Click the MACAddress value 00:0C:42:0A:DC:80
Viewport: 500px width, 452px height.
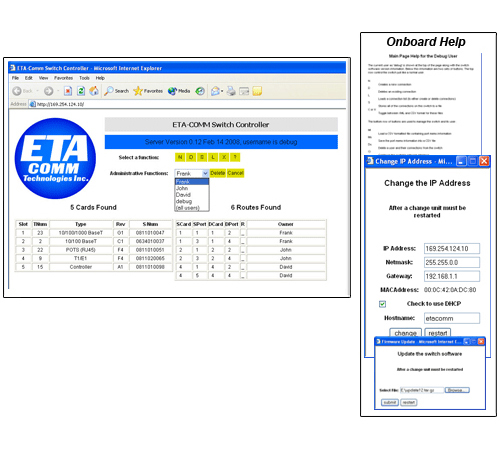450,290
